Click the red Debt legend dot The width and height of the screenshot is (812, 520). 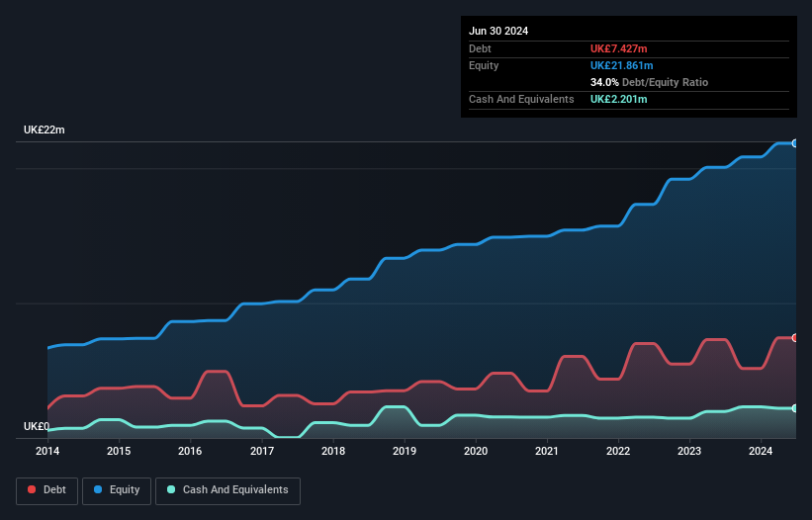[x=32, y=489]
